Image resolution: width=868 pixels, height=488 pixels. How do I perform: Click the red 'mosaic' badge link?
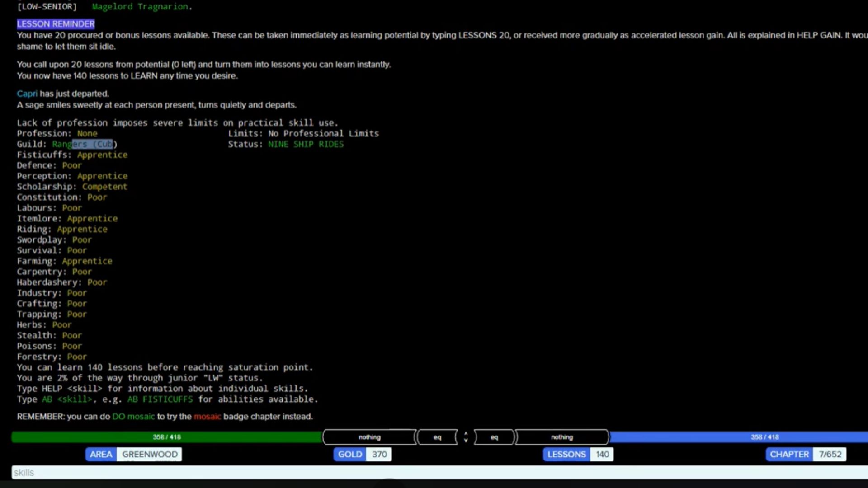point(207,416)
